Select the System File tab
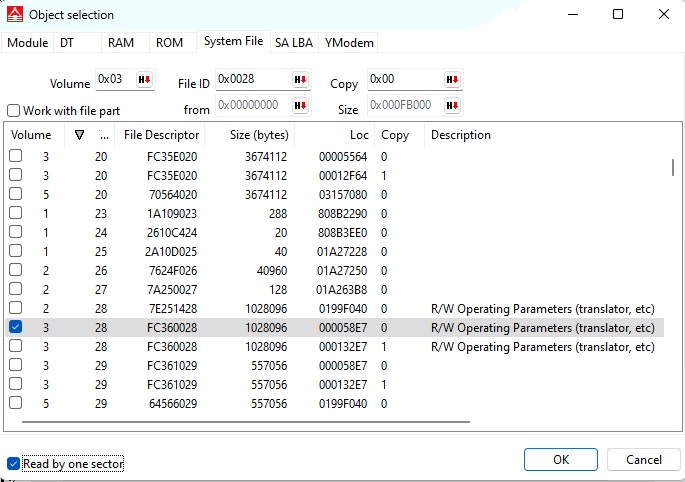The width and height of the screenshot is (685, 482). [x=233, y=42]
